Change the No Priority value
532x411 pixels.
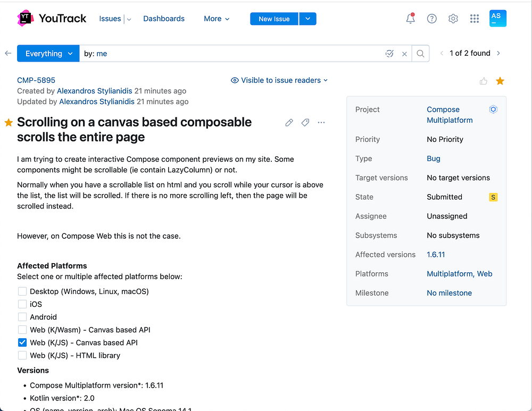[445, 139]
